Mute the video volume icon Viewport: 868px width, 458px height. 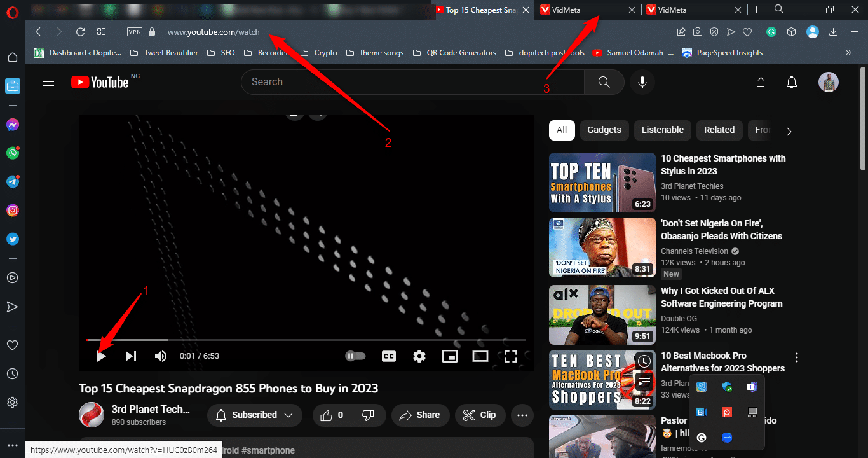coord(160,356)
